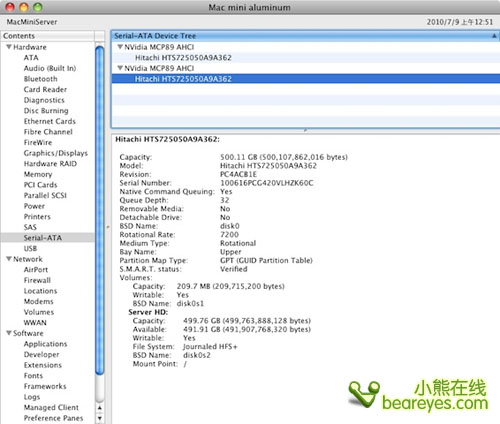500x424 pixels.
Task: Collapse the Network section triangle
Action: (9, 259)
